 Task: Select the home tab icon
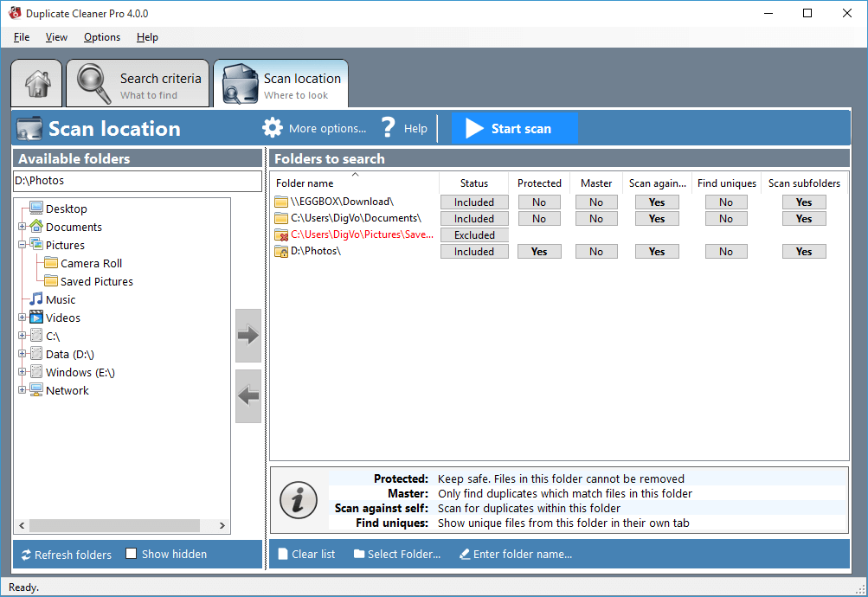35,83
